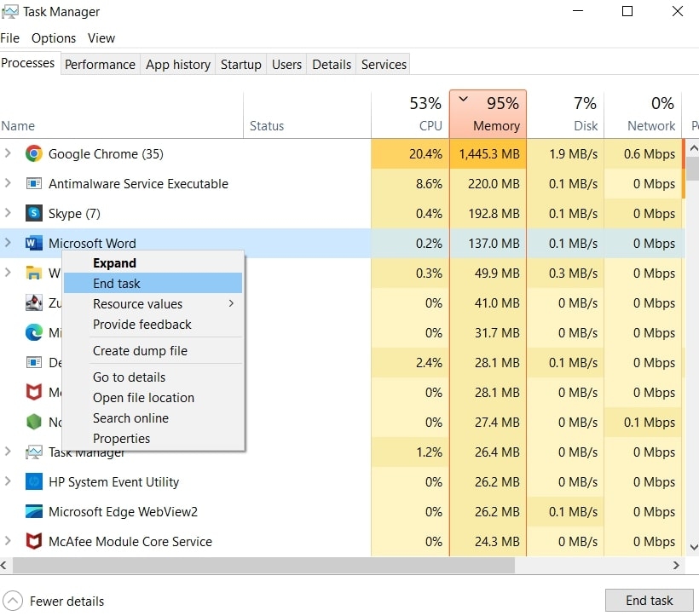
Task: Click the Microsoft Edge WebView2 icon
Action: click(34, 512)
